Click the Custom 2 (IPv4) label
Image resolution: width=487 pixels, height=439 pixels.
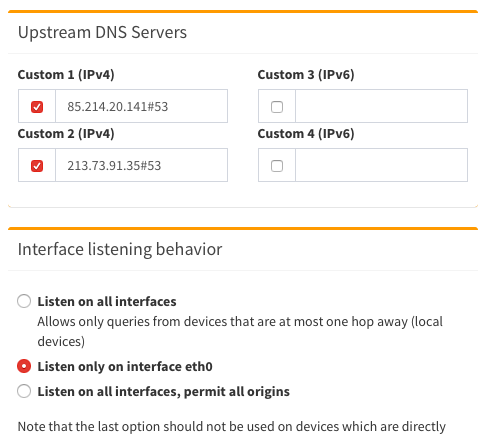point(66,134)
